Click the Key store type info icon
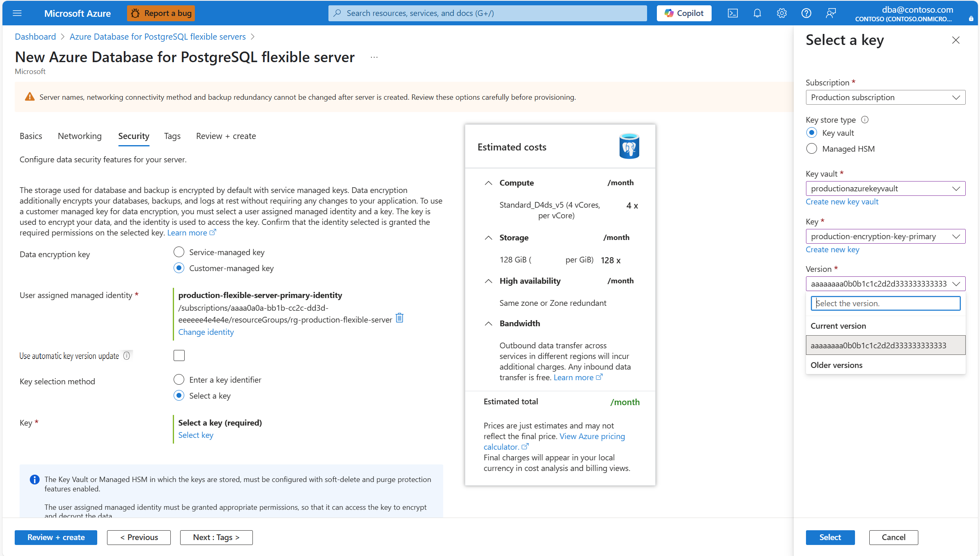 [x=865, y=120]
